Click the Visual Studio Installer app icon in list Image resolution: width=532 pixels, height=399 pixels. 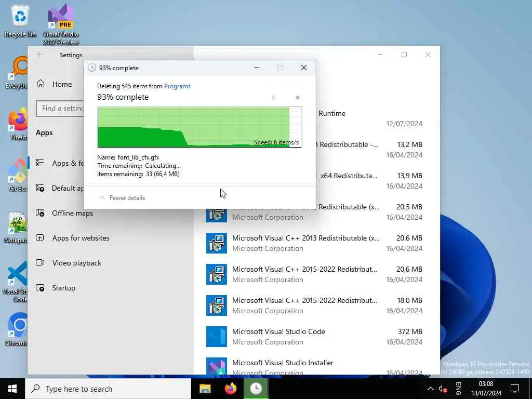click(217, 366)
